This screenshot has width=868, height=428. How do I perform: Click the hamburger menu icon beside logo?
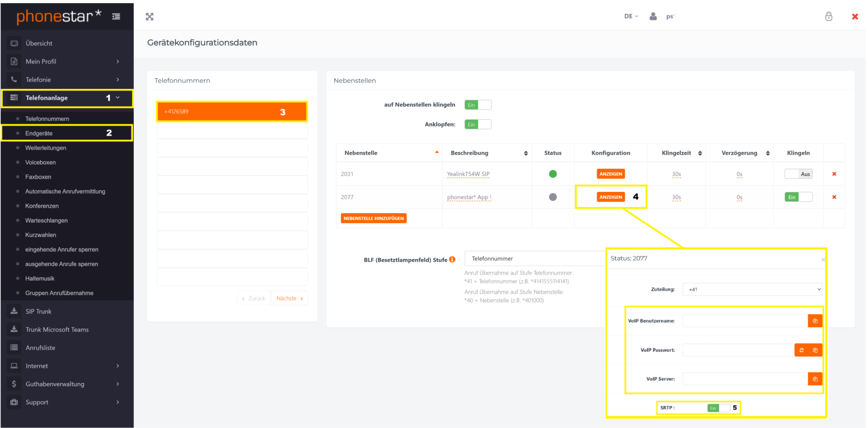click(116, 16)
